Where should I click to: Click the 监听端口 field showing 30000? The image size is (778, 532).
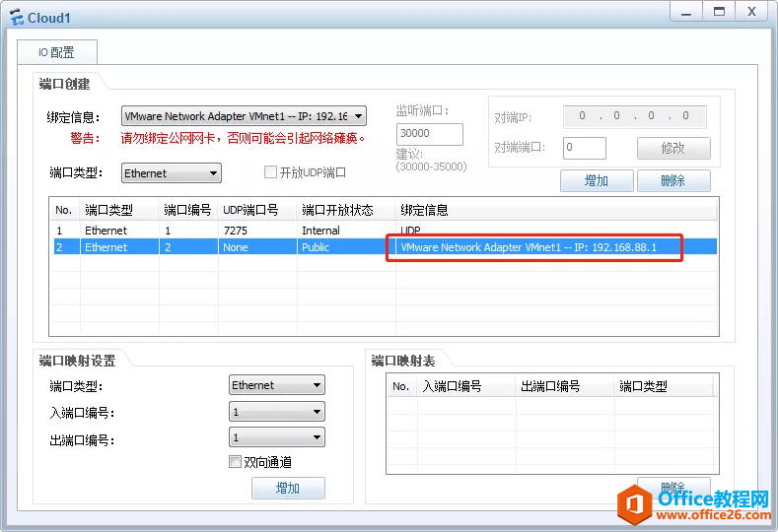coord(429,134)
